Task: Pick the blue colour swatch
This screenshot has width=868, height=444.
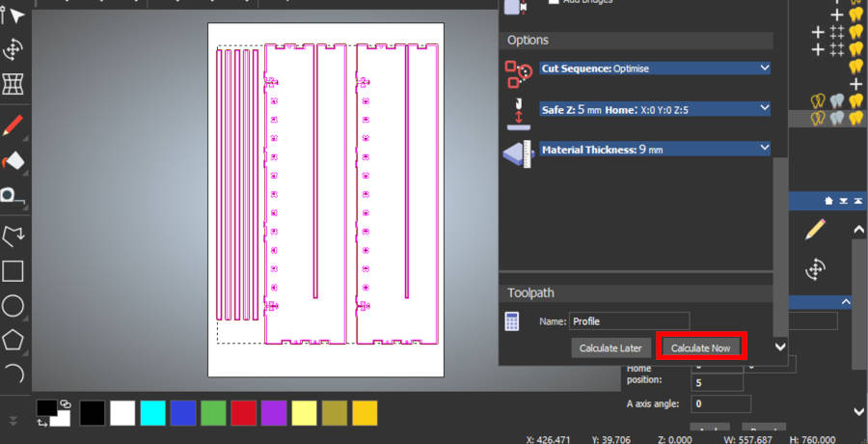Action: [x=183, y=413]
